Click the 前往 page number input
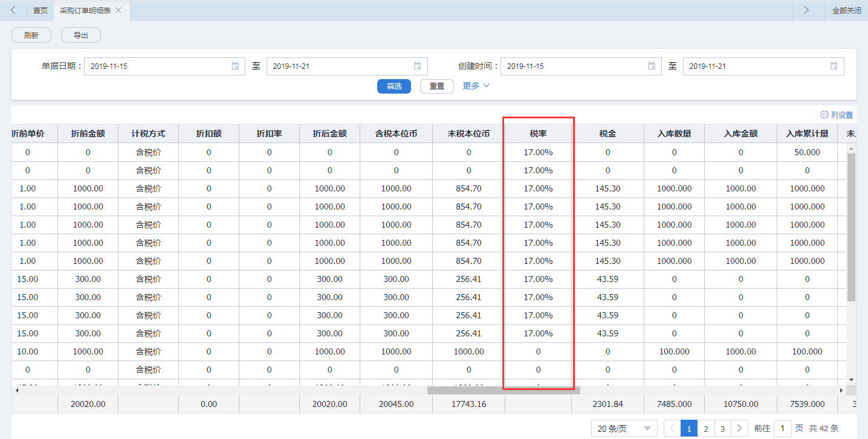 [x=783, y=428]
